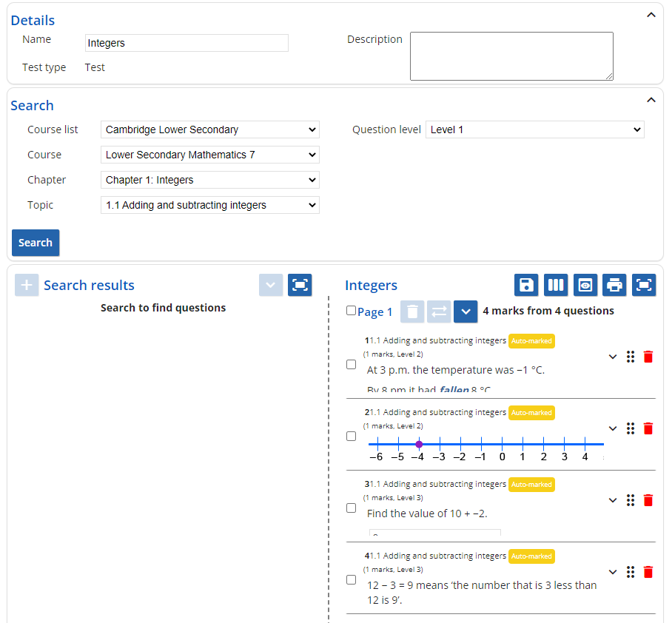Click the purple point on the number line
Screen dimensions: 672x623
[x=419, y=445]
